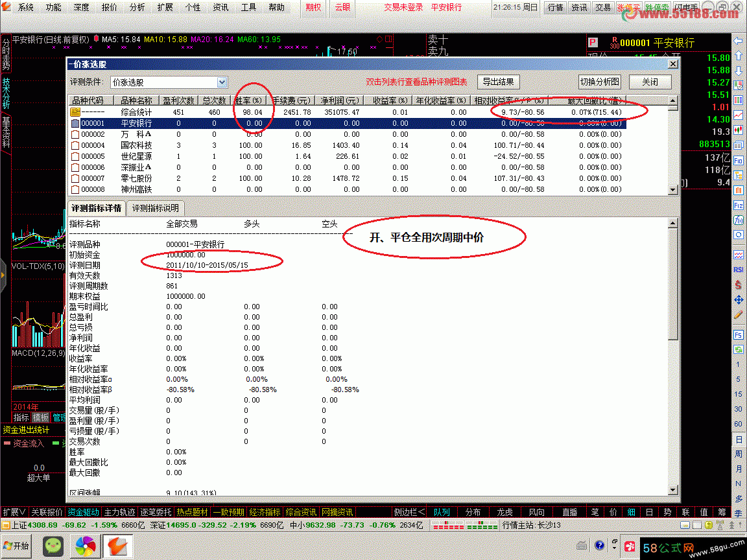This screenshot has height=560, width=747.
Task: Switch to 评测指标说明 tab
Action: coord(156,208)
